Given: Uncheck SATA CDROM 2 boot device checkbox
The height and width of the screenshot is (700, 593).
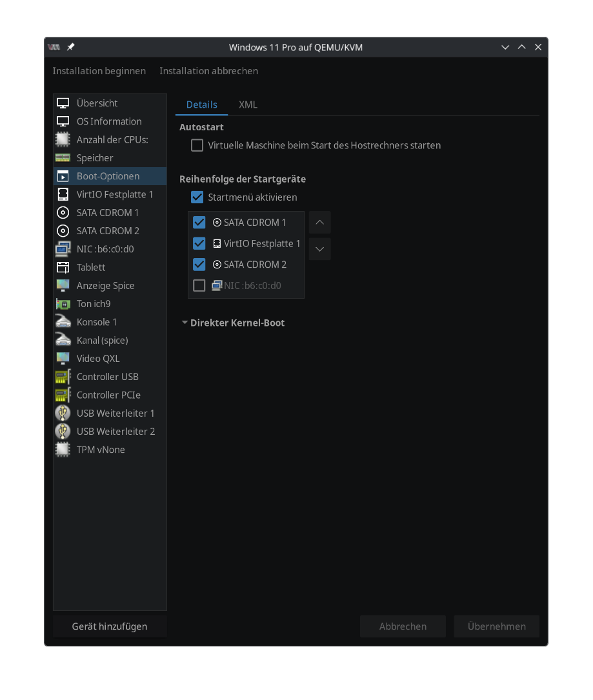Looking at the screenshot, I should click(199, 265).
